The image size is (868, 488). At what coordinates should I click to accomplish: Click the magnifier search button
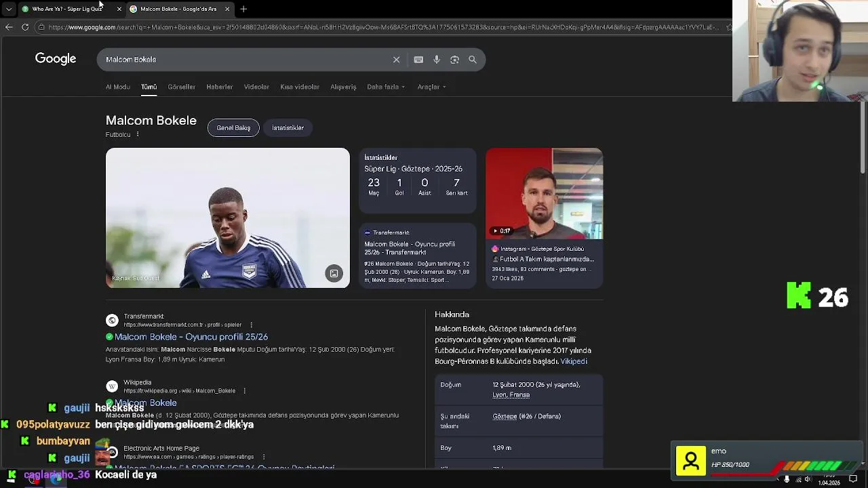pos(473,60)
